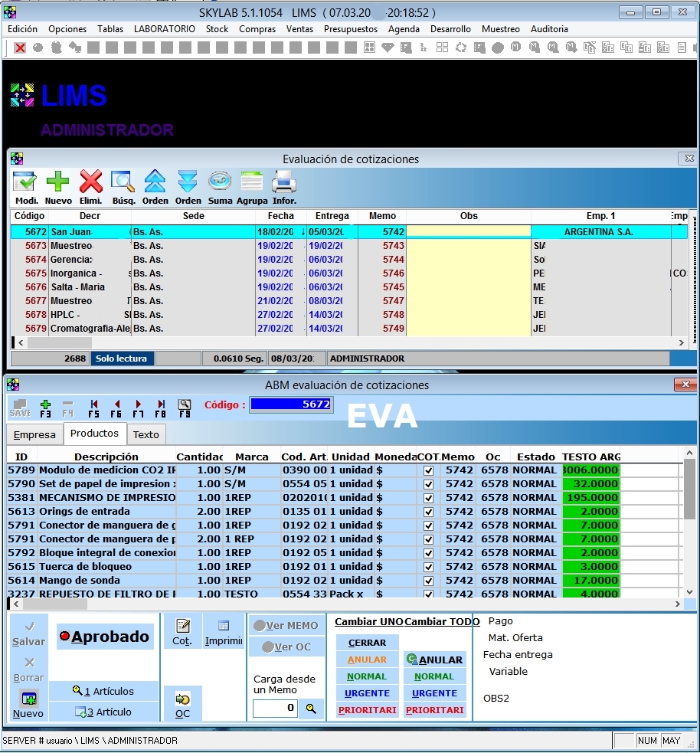This screenshot has height=753, width=700.
Task: Toggle COT. checkbox for Orings de entrada
Action: click(429, 512)
